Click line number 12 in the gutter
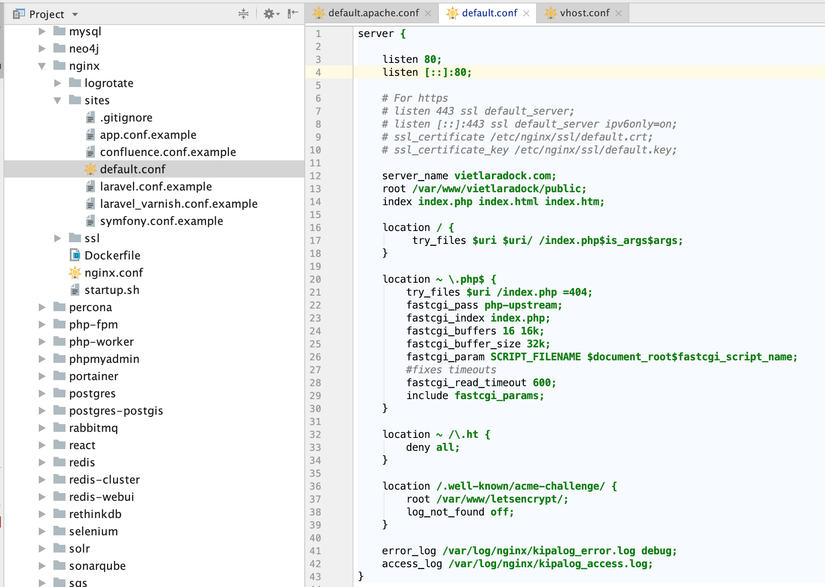 pos(316,175)
